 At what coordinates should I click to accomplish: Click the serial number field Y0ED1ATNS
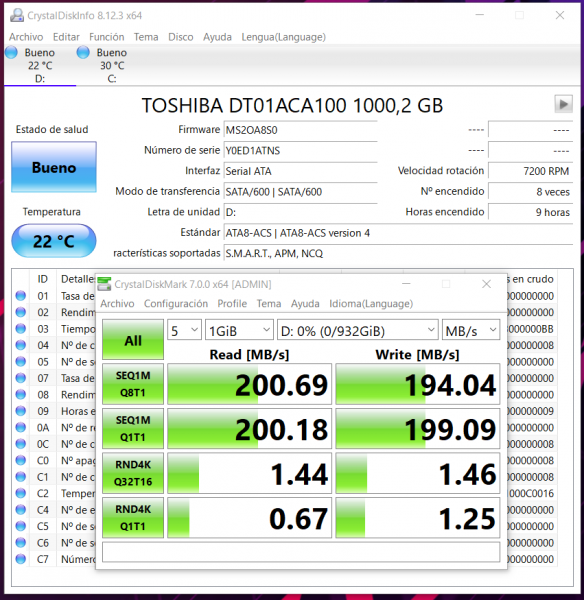pyautogui.click(x=300, y=150)
